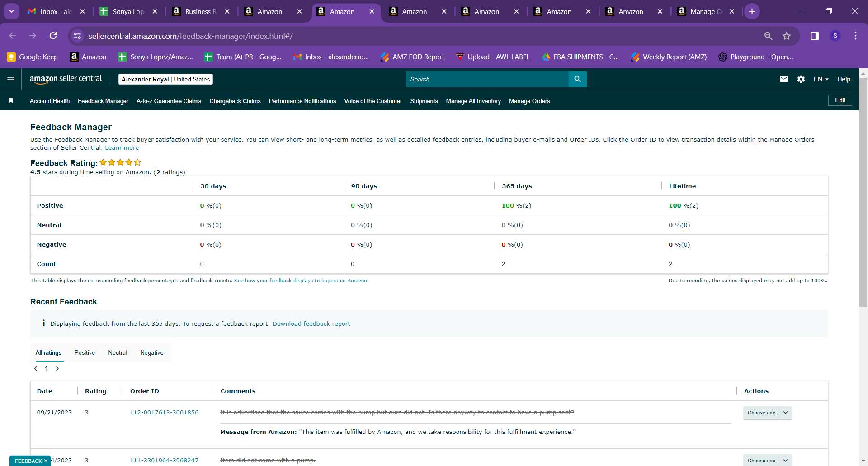Screen dimensions: 868x466
Task: Open A-to-z Guarantee Claims
Action: pos(169,101)
